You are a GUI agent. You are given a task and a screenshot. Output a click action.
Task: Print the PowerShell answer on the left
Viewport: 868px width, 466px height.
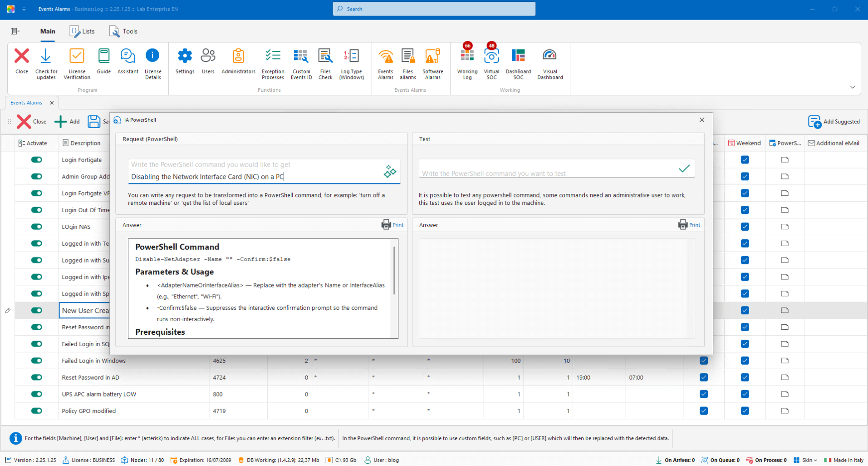coord(392,225)
